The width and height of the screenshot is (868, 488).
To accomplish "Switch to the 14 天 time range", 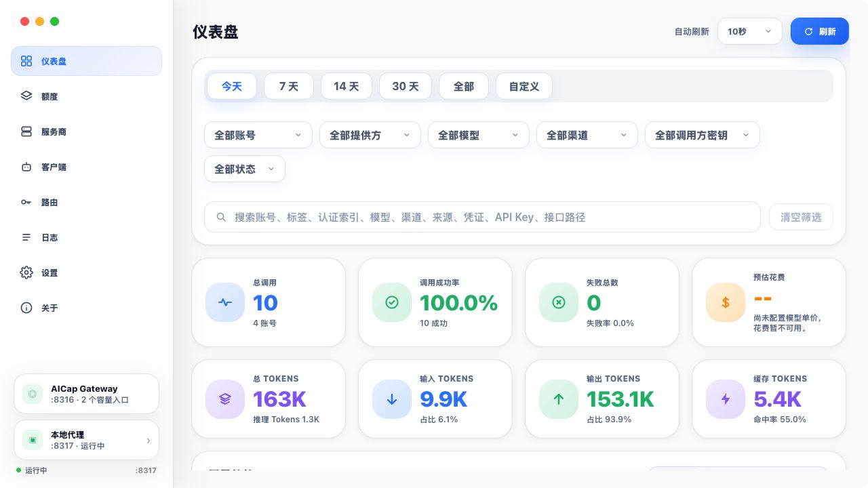I will tap(347, 86).
